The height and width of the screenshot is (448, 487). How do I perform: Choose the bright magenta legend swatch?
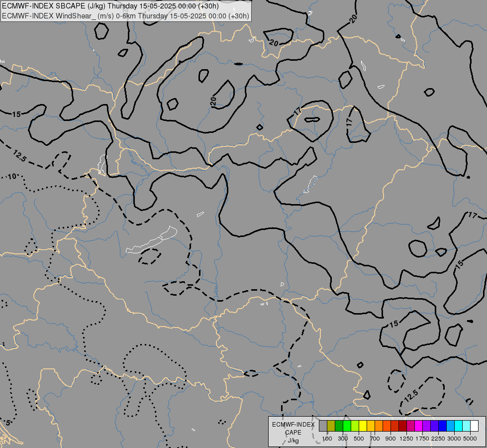click(419, 426)
